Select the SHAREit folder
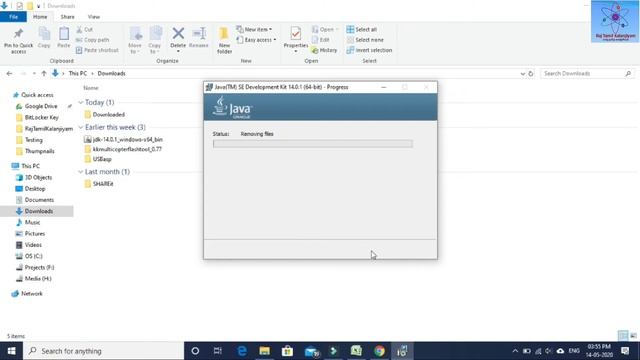The width and height of the screenshot is (640, 360). tap(99, 184)
